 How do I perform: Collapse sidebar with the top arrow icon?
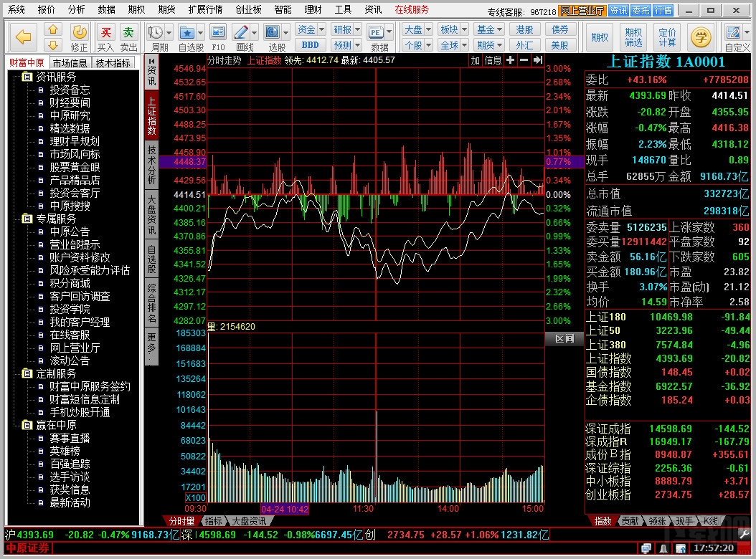(151, 61)
